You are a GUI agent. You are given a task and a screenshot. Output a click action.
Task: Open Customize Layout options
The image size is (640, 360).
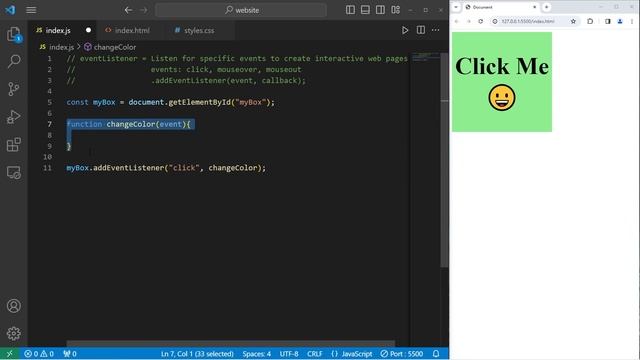point(396,10)
